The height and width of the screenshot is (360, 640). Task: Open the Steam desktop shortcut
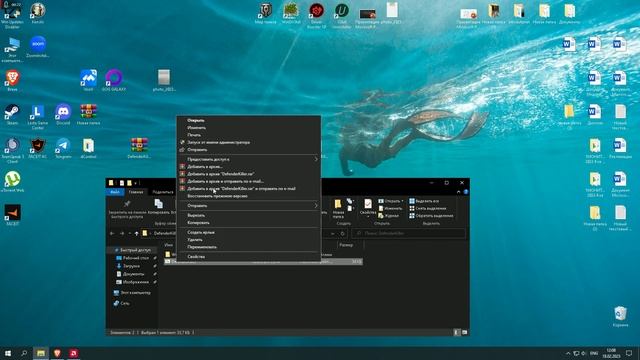(12, 114)
